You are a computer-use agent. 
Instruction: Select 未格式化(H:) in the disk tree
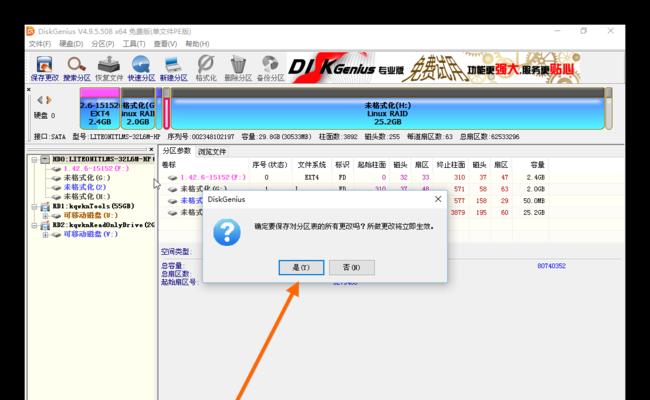(87, 196)
